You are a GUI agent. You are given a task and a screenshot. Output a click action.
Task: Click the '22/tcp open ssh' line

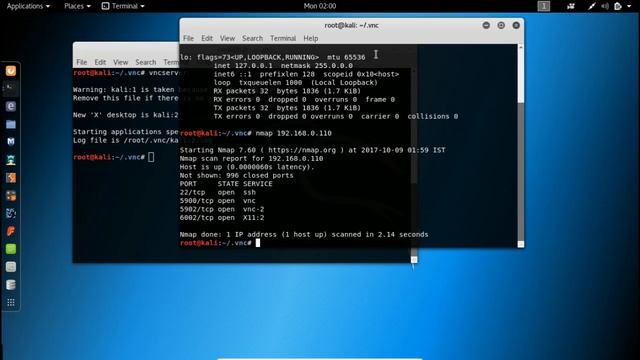point(218,192)
